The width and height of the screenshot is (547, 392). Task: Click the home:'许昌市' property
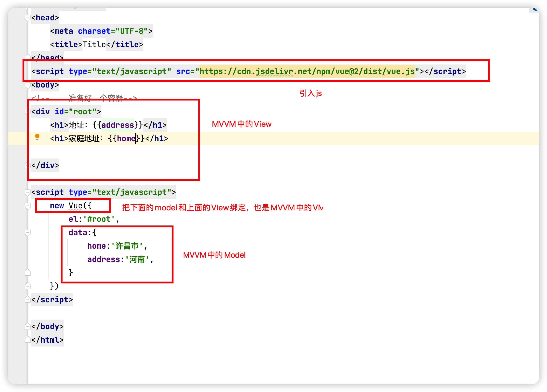coord(117,246)
